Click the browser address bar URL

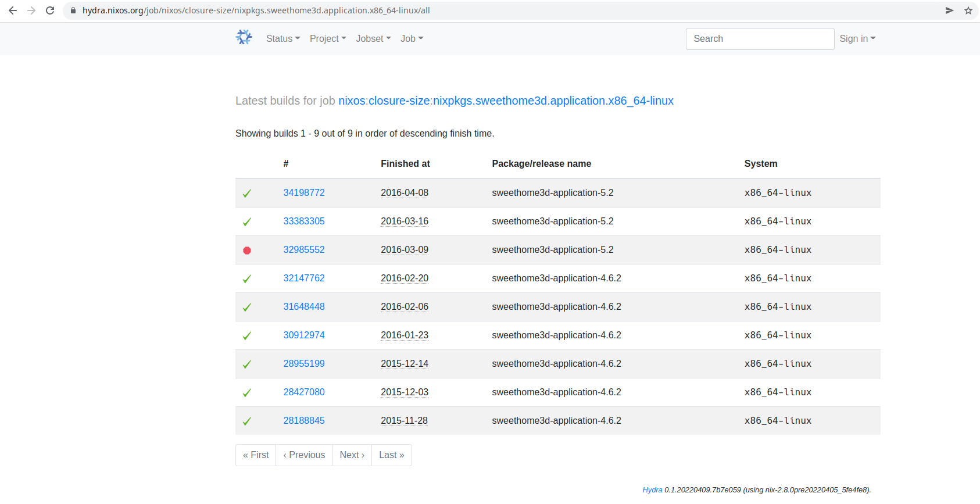point(256,10)
